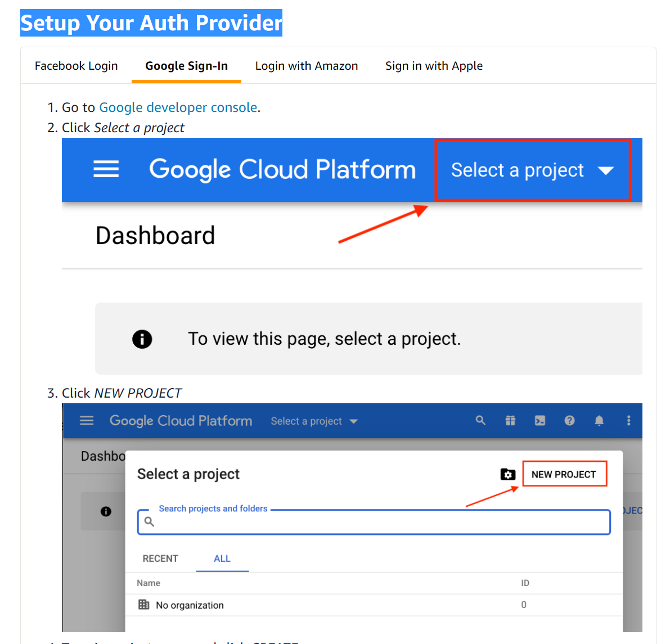Click the Search projects and folders field
The image size is (670, 644).
374,522
